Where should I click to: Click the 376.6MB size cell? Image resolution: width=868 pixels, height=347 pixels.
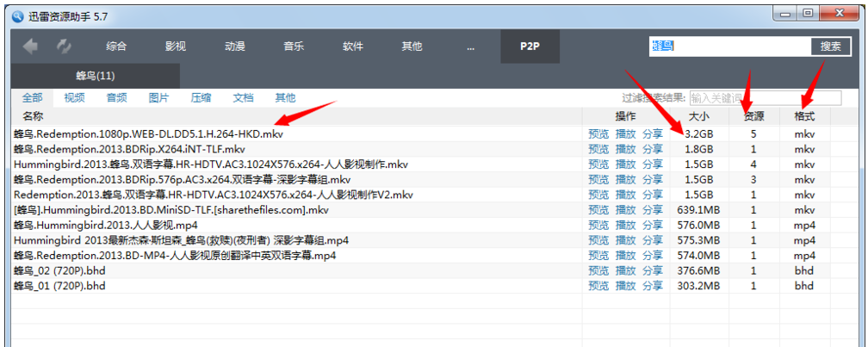698,271
